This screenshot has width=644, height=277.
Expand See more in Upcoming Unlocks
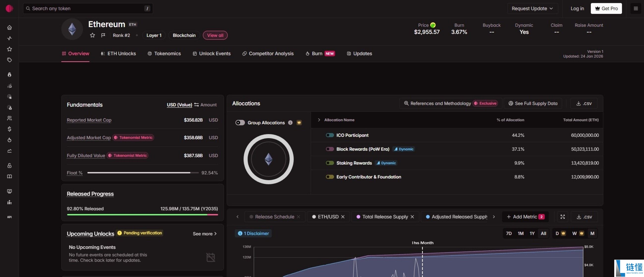tap(205, 234)
